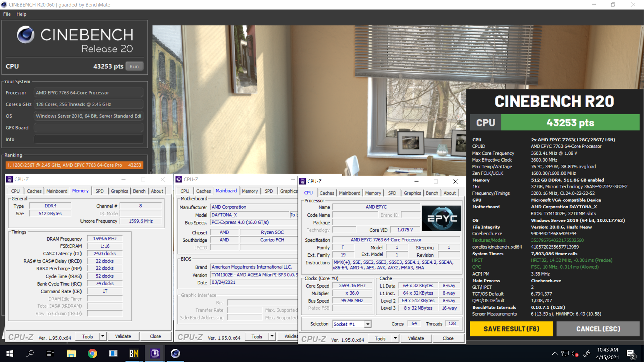Select Caches tab in Mainboard CPU-Z window
Image resolution: width=644 pixels, height=362 pixels.
(203, 191)
